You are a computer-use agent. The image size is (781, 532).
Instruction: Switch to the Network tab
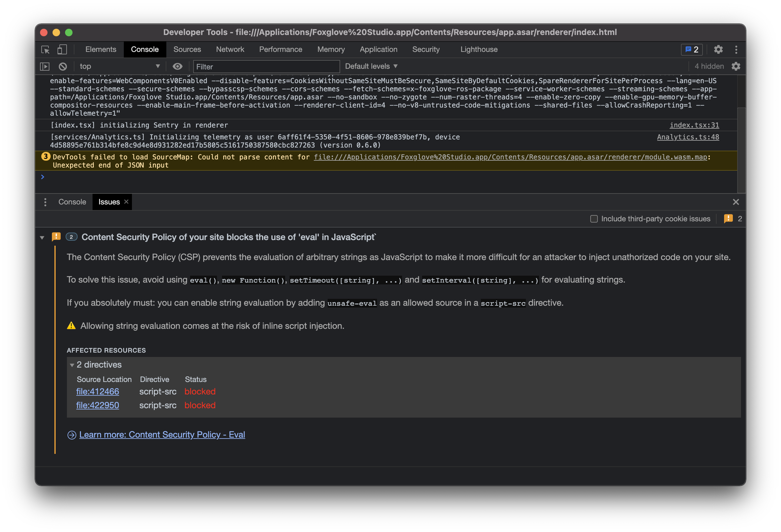coord(230,49)
